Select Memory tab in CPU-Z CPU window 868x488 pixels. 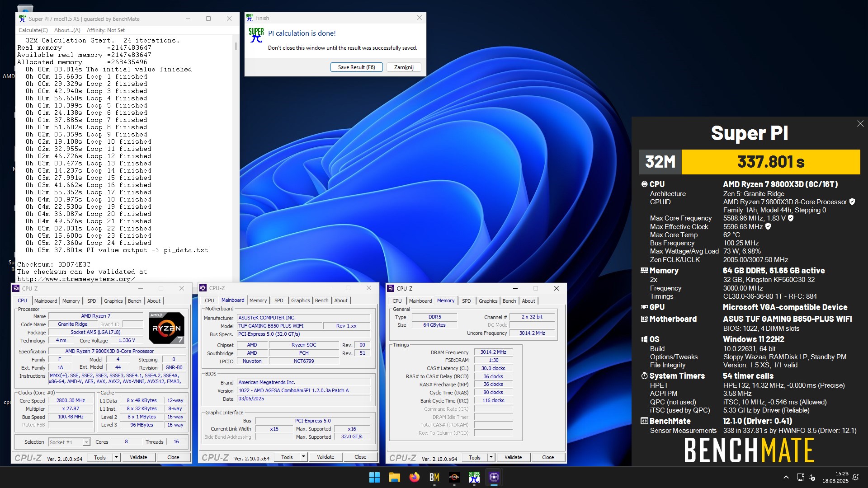[x=71, y=301]
